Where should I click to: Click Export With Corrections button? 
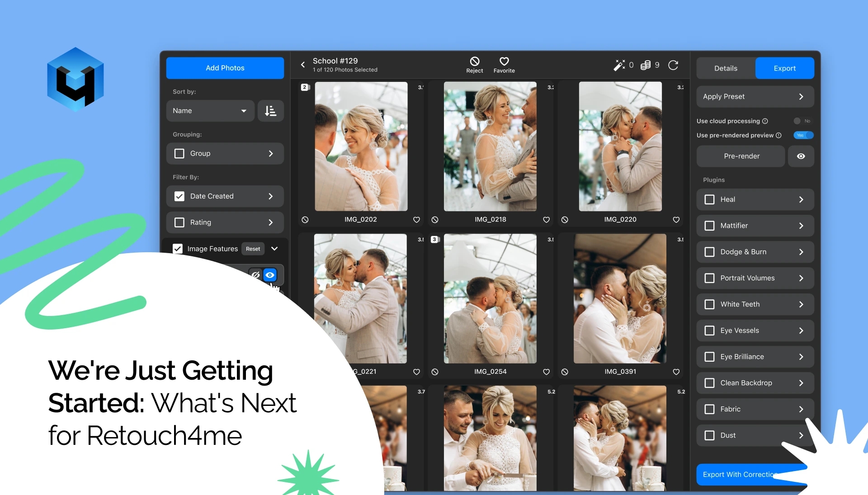click(751, 474)
